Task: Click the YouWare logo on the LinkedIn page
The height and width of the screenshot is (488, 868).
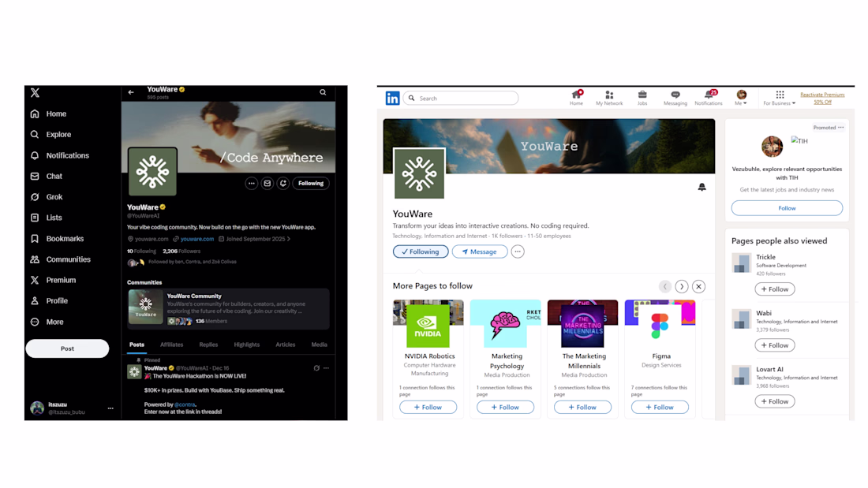Action: [419, 173]
